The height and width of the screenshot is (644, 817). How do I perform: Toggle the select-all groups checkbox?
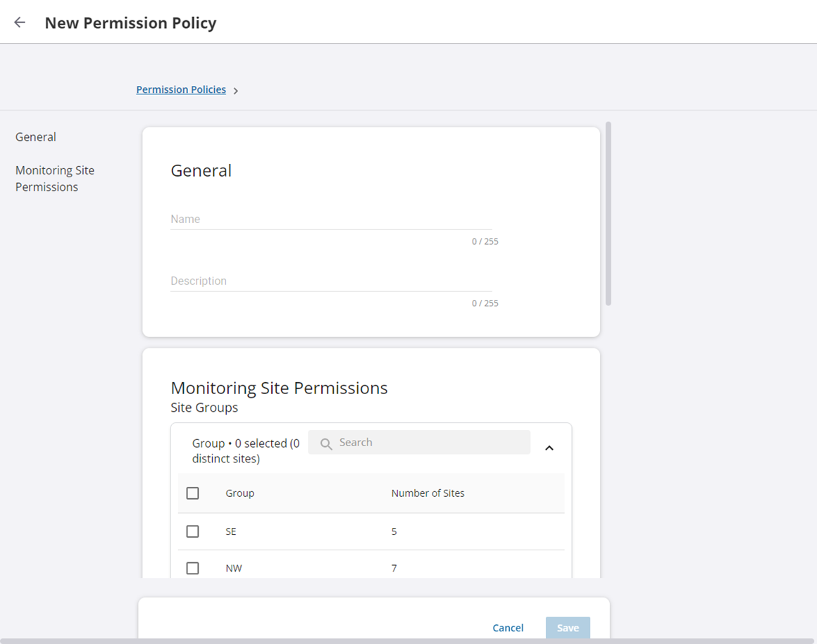point(192,493)
